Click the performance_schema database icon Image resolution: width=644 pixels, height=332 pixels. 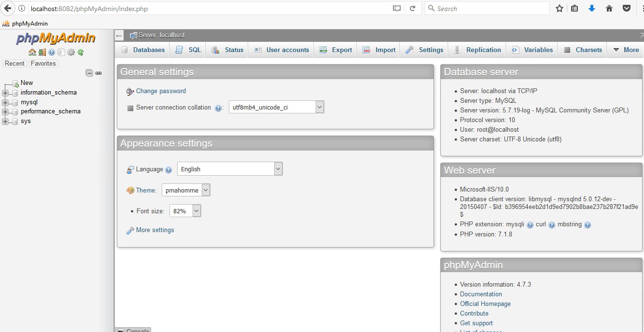(15, 111)
